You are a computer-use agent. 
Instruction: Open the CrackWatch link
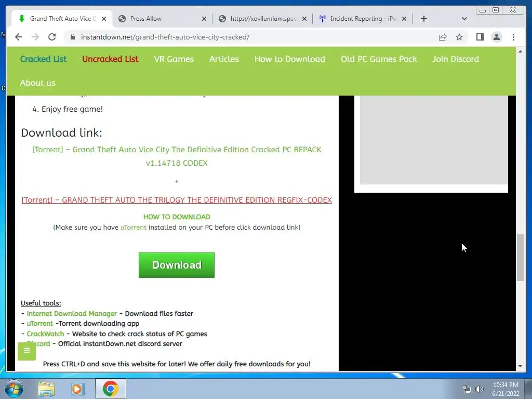(45, 334)
